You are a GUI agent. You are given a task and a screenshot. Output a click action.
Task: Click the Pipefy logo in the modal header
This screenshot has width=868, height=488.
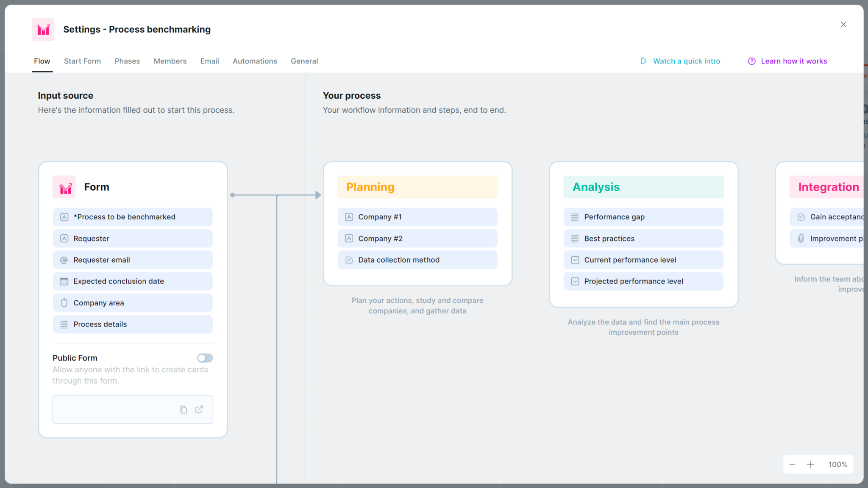pos(43,29)
